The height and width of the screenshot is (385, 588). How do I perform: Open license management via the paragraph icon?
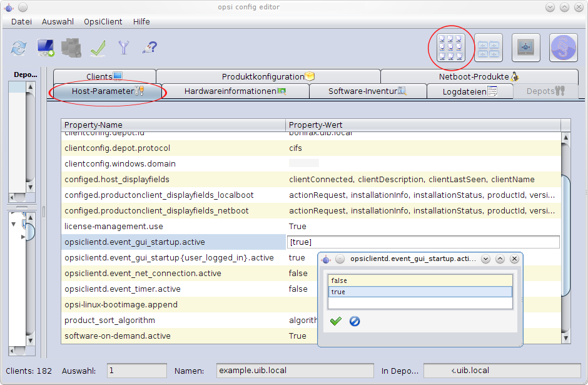(562, 48)
